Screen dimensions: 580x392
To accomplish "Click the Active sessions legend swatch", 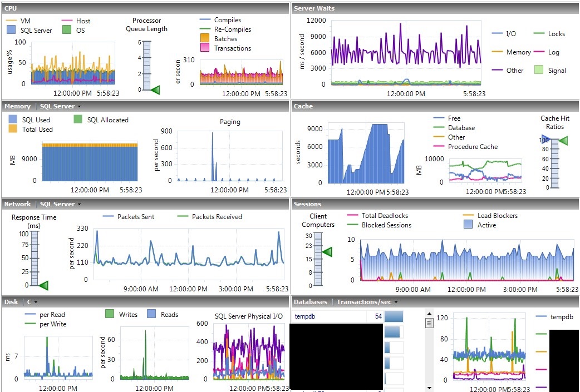I will [468, 225].
